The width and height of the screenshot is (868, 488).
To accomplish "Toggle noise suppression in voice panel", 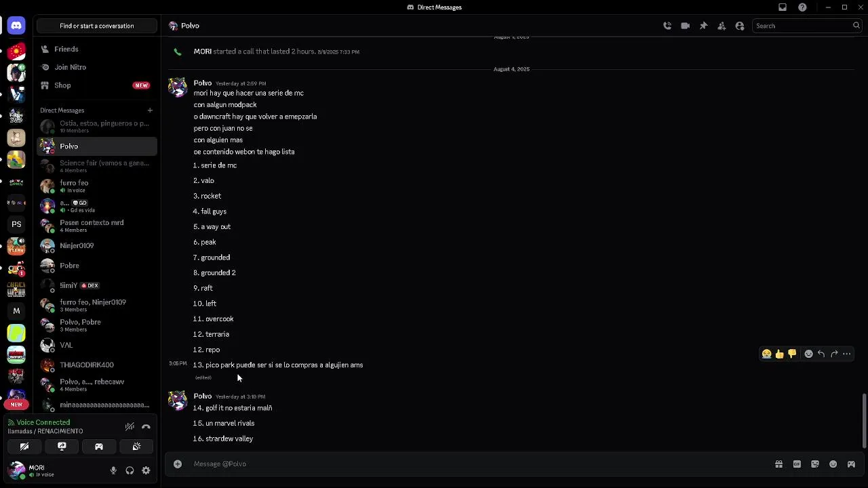I will pyautogui.click(x=130, y=427).
